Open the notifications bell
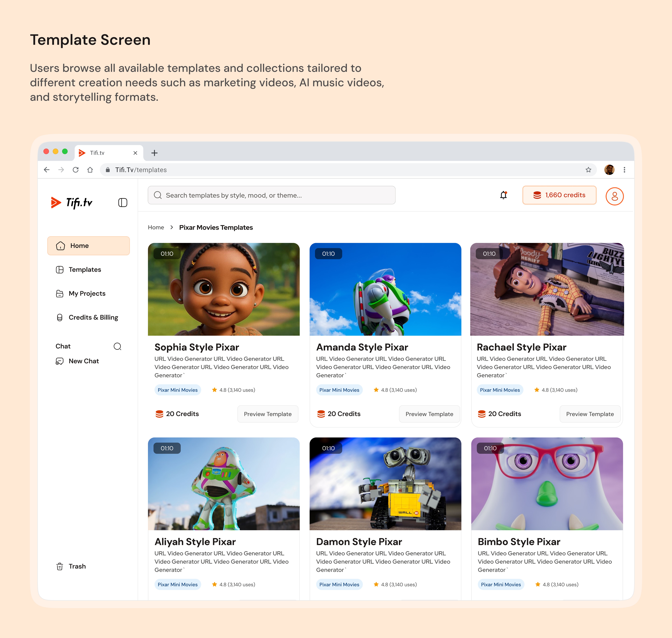672x638 pixels. coord(503,195)
